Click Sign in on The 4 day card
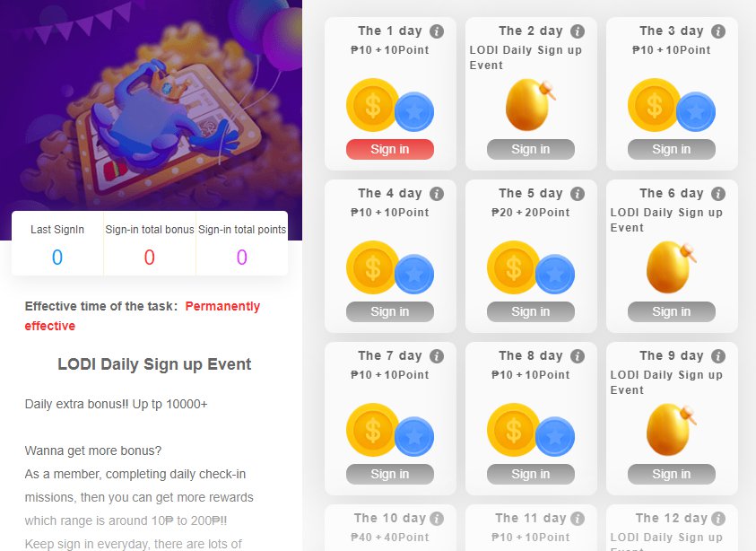 tap(389, 311)
